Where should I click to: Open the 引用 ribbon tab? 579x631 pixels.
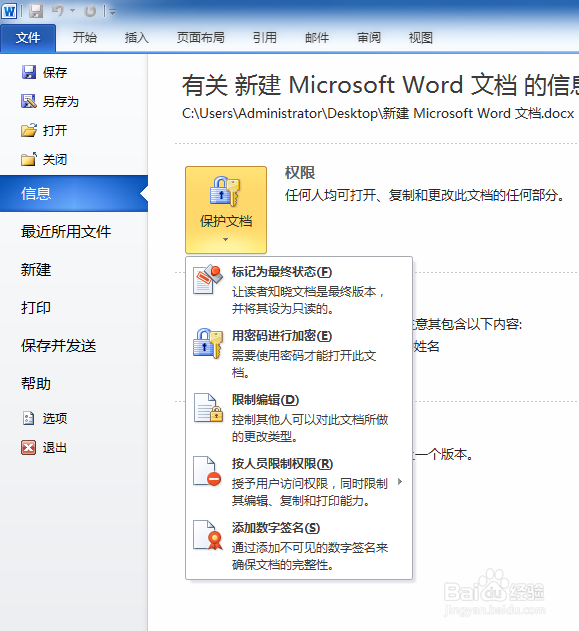point(264,38)
